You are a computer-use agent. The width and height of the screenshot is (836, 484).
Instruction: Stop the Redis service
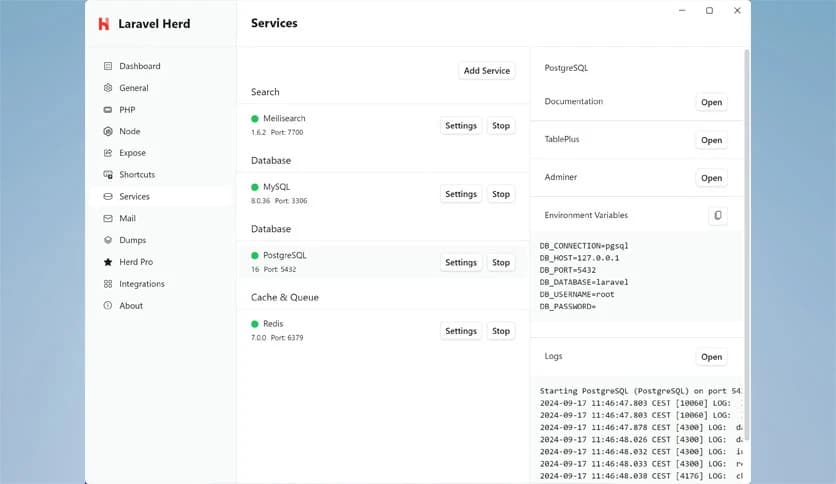tap(501, 331)
